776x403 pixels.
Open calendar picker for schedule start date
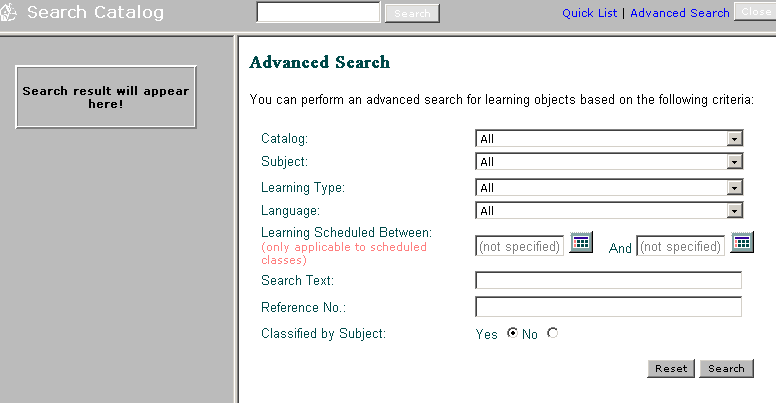581,243
